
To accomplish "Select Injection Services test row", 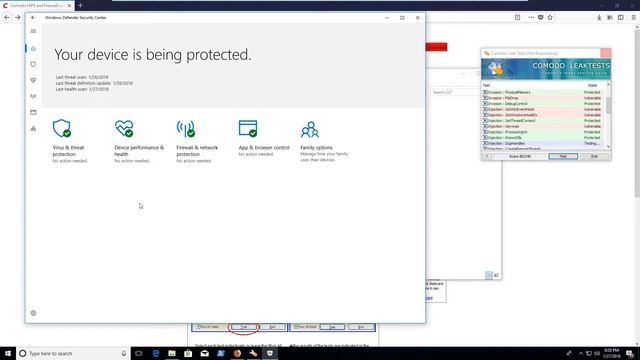I will point(542,127).
